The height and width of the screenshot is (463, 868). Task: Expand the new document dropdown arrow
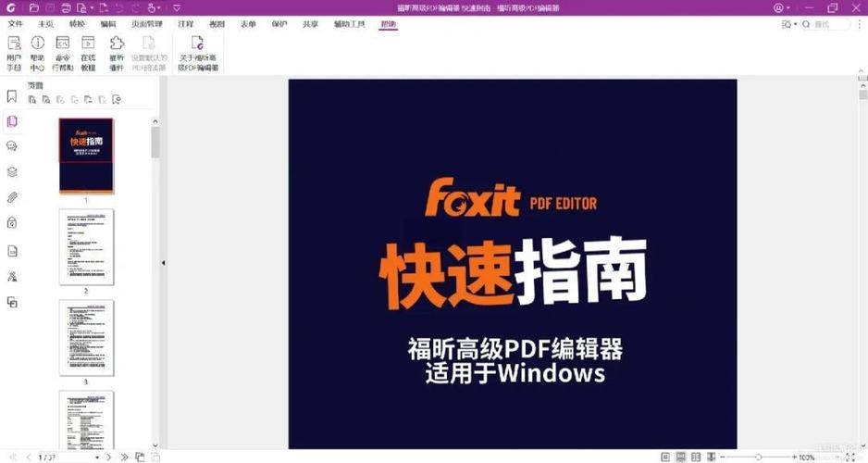click(92, 8)
